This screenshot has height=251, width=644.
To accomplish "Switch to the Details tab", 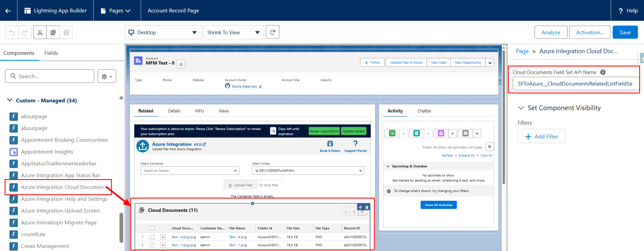I will click(x=174, y=111).
